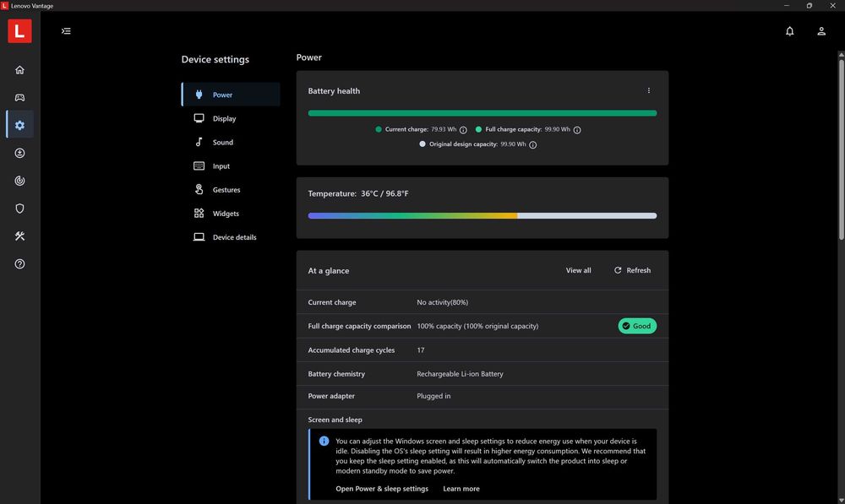Collapse the navigation menu with the hamburger icon
This screenshot has height=504, width=845.
click(x=66, y=31)
